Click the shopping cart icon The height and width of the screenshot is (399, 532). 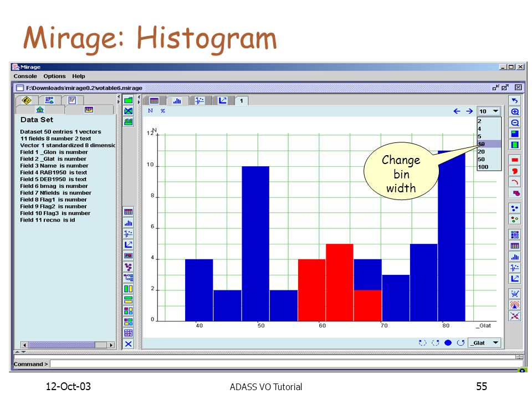515,294
